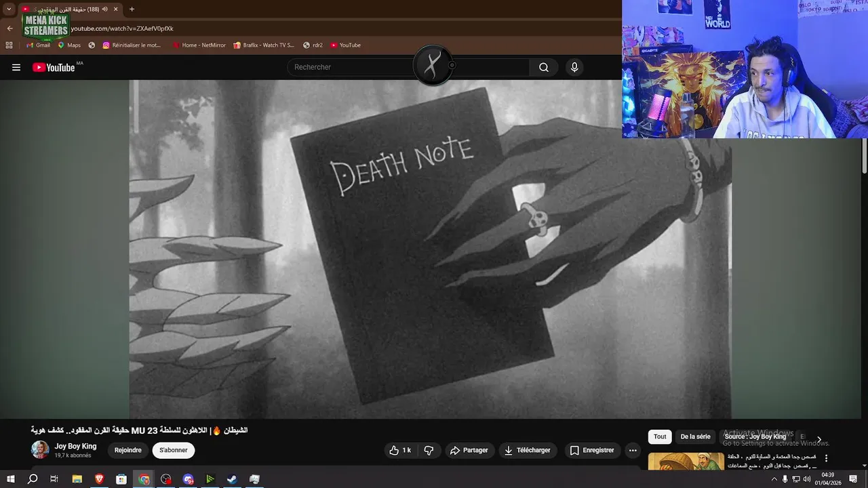
Task: Open clock showing 04:39
Action: click(828, 479)
